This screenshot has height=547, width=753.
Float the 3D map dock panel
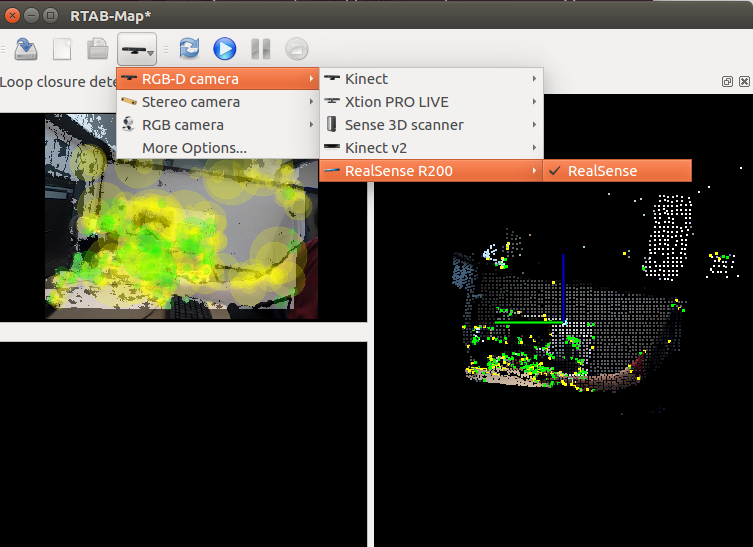coord(727,82)
